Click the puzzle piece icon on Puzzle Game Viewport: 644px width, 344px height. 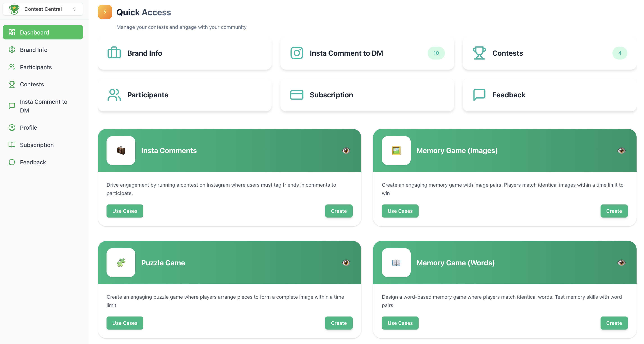[x=121, y=262]
